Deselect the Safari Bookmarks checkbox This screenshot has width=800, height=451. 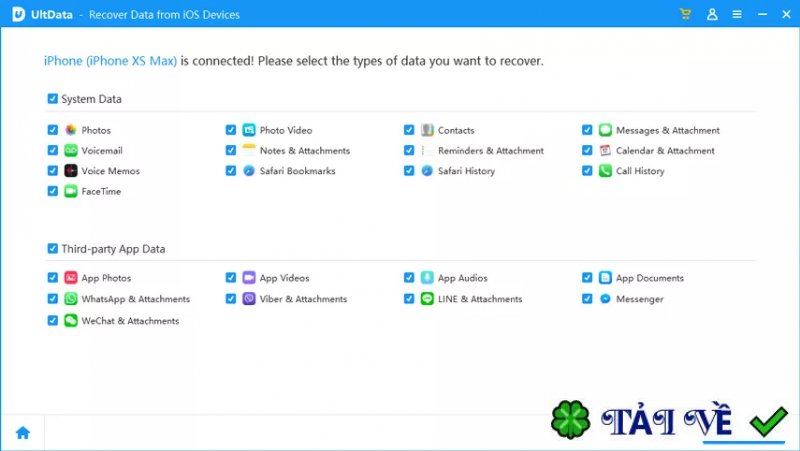pos(231,171)
